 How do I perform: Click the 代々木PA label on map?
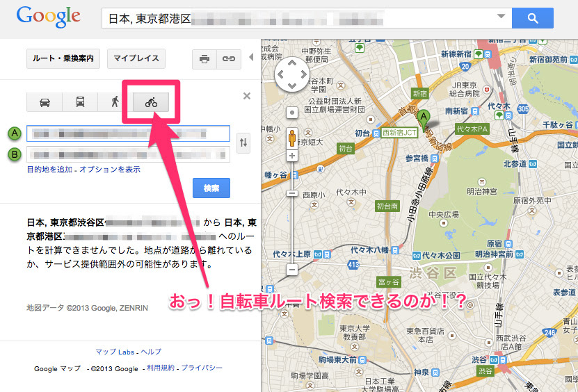[x=472, y=129]
